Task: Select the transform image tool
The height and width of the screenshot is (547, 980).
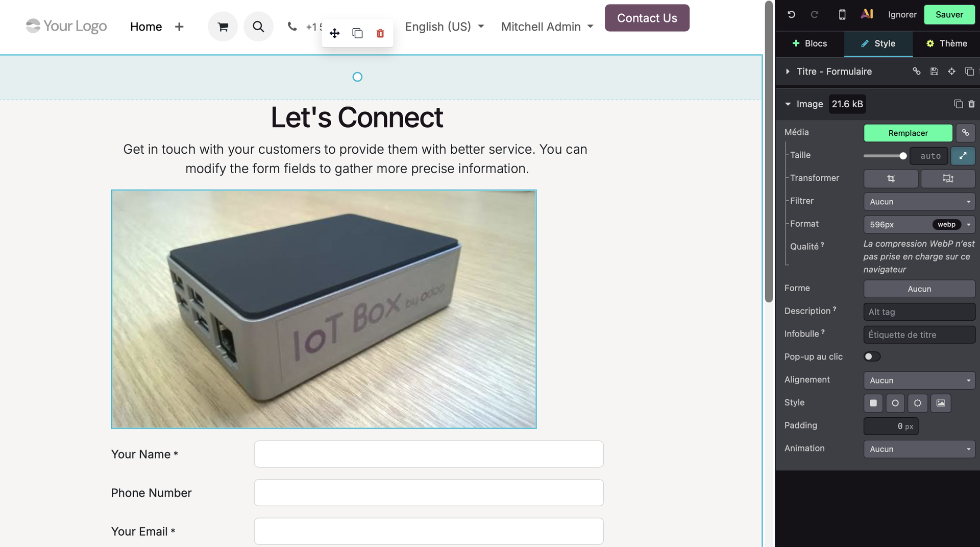Action: coord(948,179)
